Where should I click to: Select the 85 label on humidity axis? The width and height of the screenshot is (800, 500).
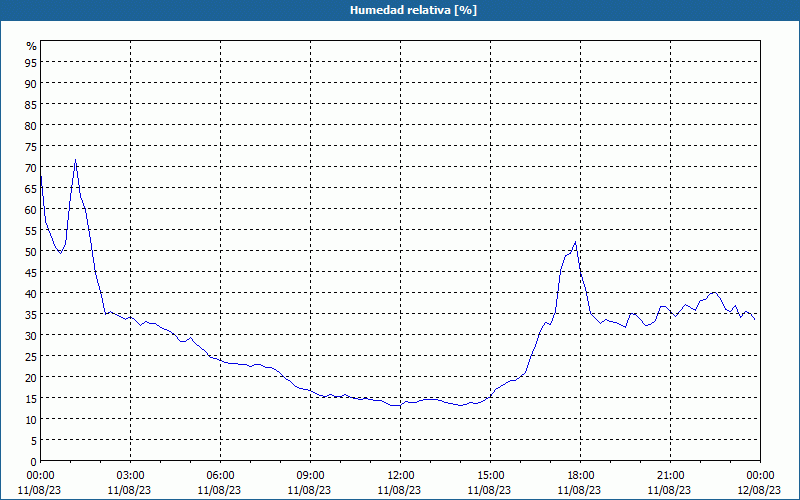pos(31,105)
